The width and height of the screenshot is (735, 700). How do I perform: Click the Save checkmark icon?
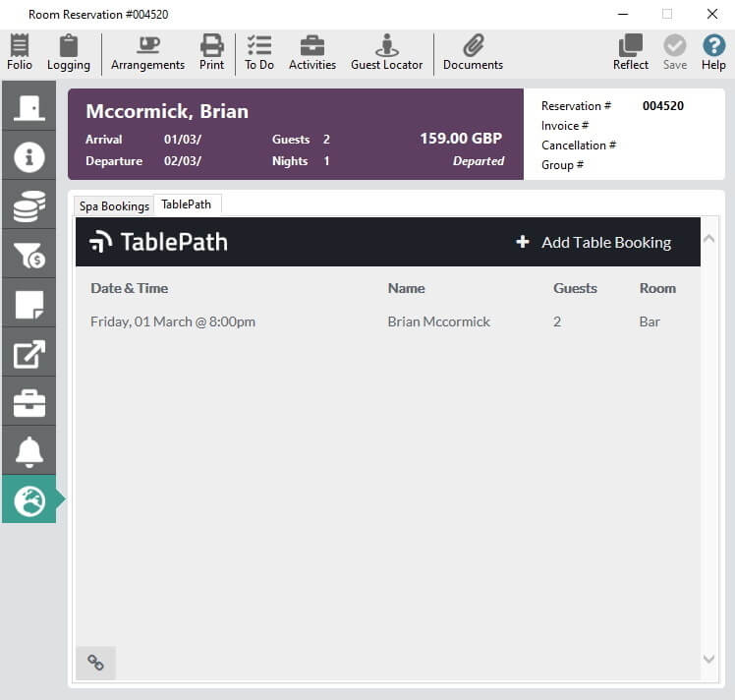[675, 51]
